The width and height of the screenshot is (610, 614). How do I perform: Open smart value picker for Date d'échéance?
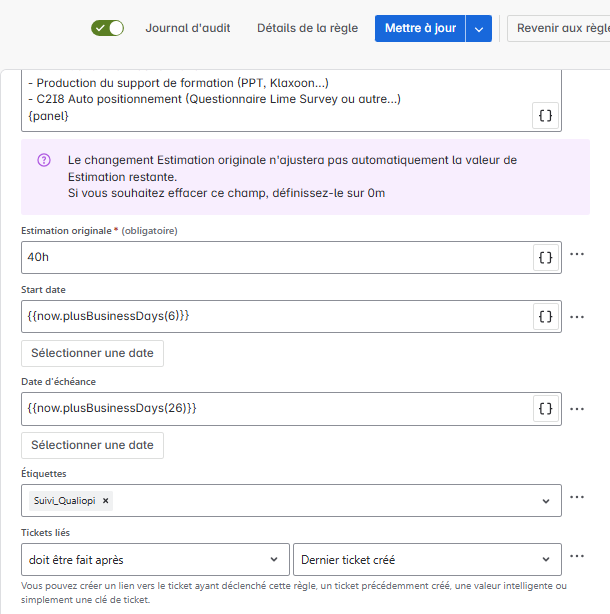pos(545,409)
